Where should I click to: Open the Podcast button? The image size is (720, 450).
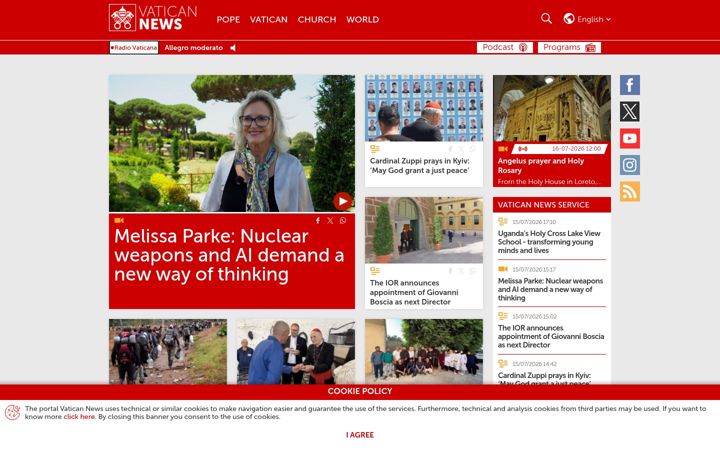tap(505, 47)
